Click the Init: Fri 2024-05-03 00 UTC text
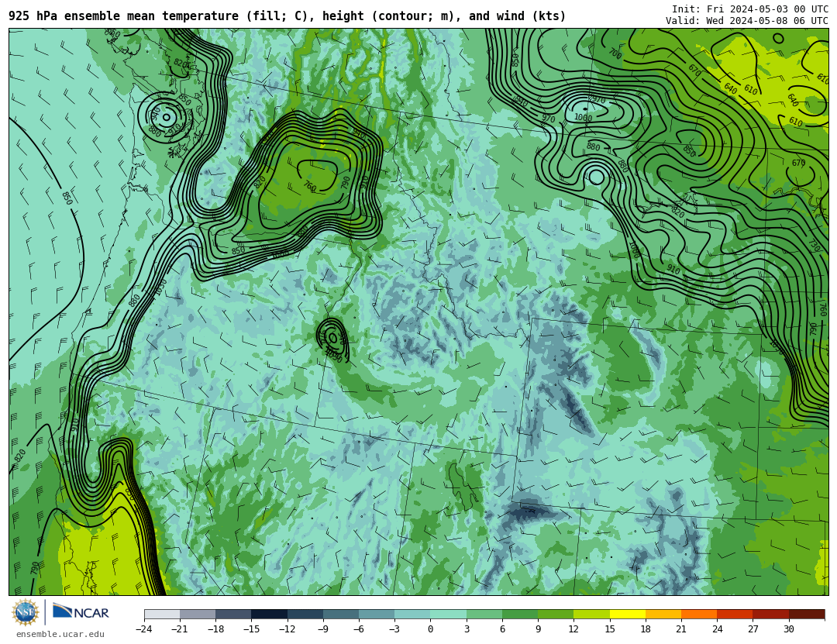This screenshot has height=644, width=837. pyautogui.click(x=750, y=9)
